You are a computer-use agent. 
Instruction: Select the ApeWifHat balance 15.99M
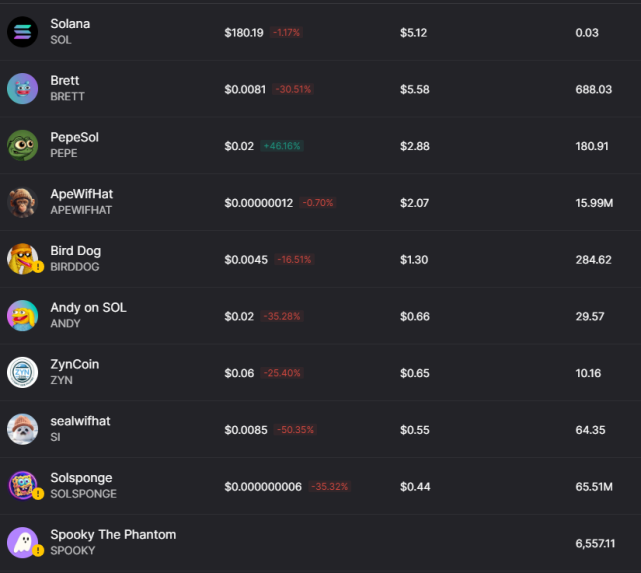point(594,203)
